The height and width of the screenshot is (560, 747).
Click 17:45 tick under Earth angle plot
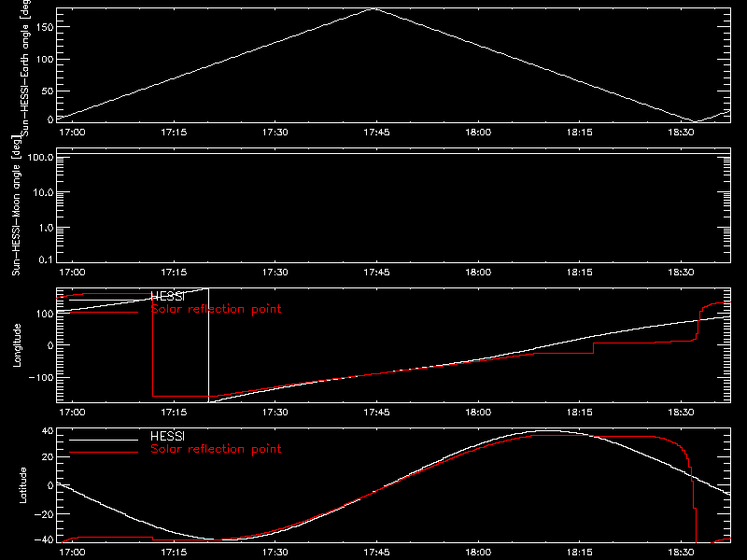coord(376,132)
